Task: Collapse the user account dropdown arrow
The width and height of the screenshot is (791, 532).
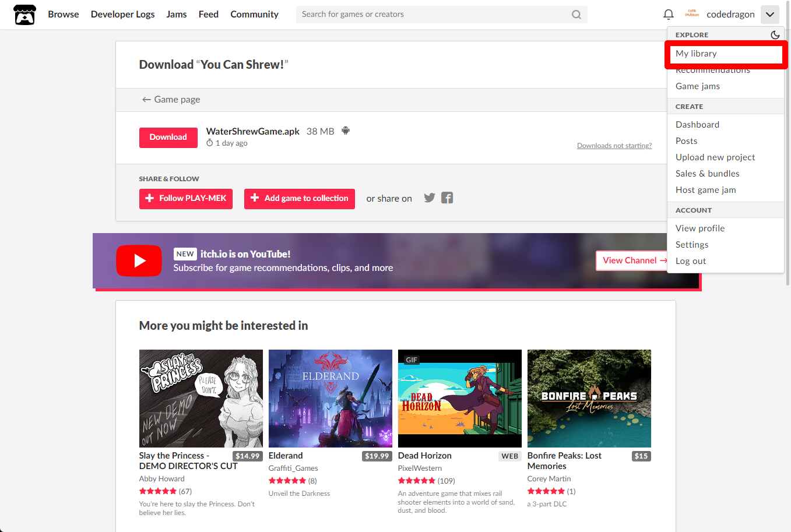Action: [769, 15]
